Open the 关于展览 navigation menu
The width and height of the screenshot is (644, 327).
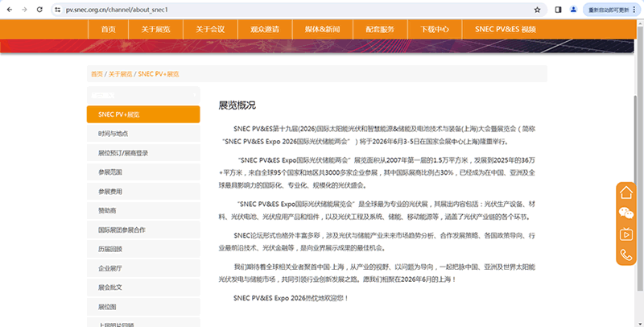(156, 29)
